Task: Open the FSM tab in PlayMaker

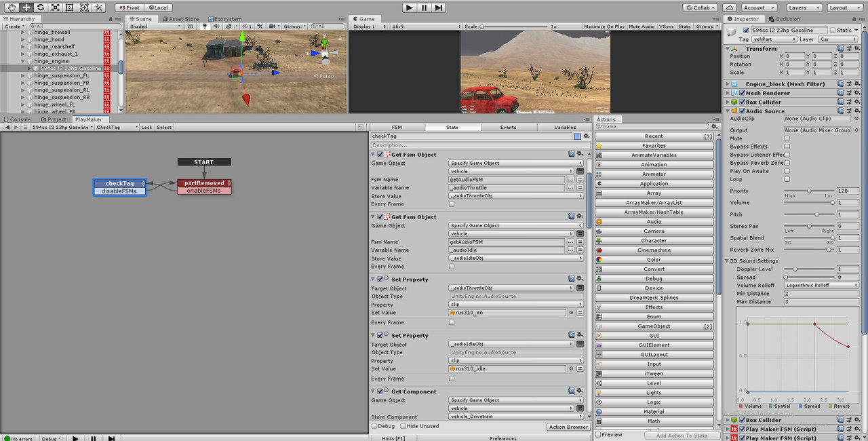Action: [x=397, y=127]
